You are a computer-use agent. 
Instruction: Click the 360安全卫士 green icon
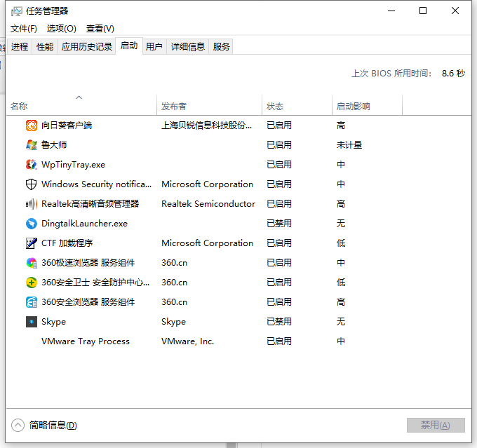(x=31, y=283)
